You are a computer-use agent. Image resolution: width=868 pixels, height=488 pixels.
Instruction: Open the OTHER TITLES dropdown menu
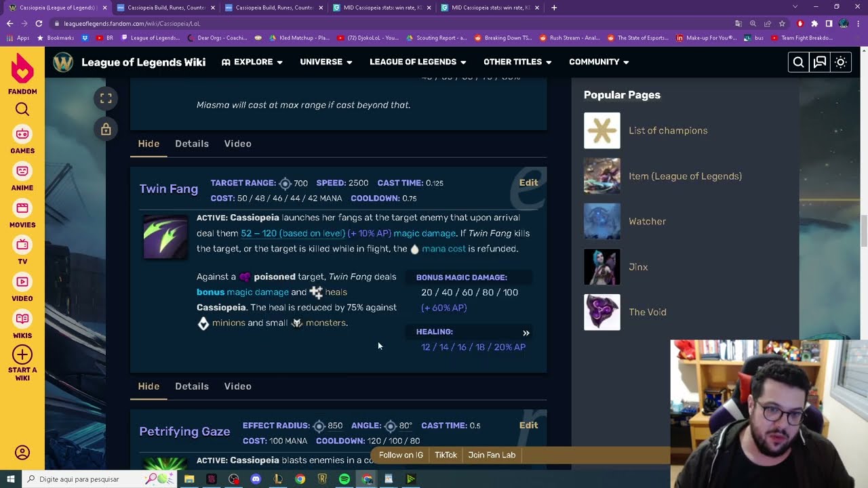click(517, 62)
